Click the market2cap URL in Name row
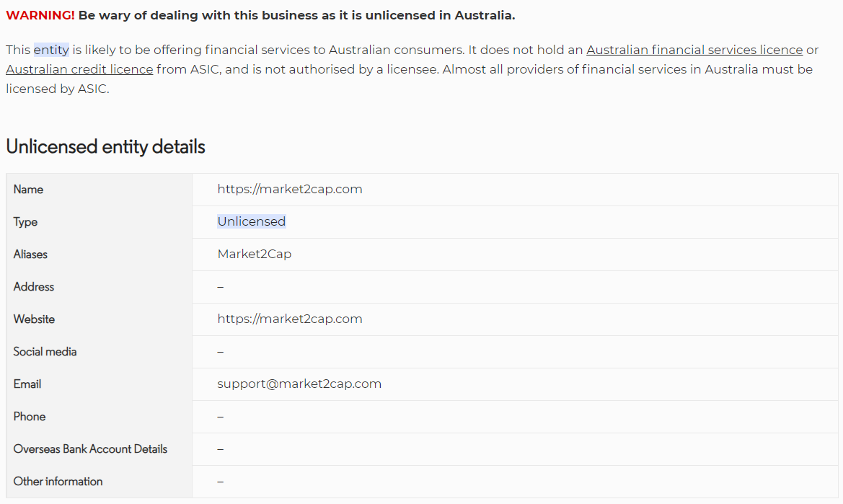 [x=289, y=190]
